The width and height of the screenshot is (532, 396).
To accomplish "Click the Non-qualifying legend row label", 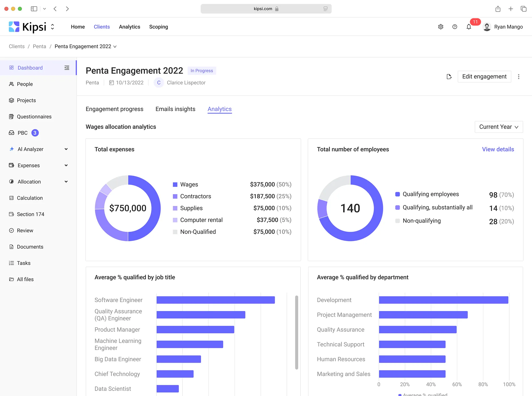I will coord(422,221).
